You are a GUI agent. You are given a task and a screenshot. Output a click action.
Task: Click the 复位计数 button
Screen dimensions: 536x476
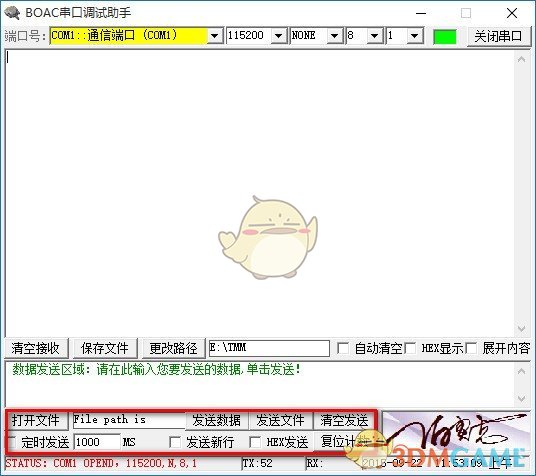[344, 441]
